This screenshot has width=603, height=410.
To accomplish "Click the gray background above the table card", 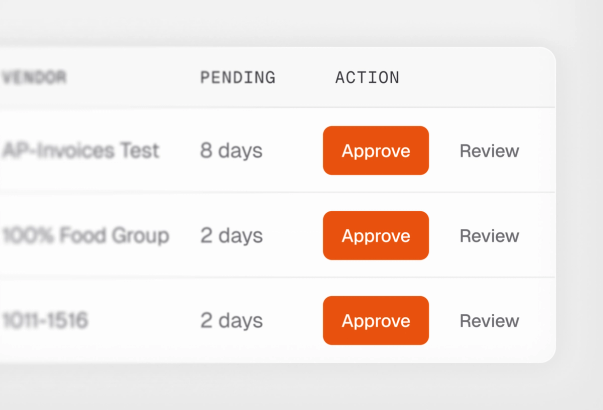I will point(300,22).
